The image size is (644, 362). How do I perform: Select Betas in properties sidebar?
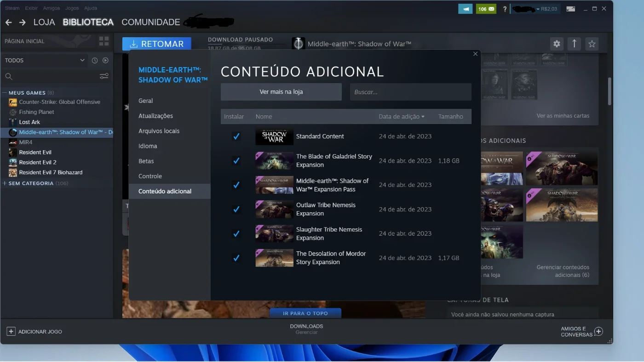(170, 161)
